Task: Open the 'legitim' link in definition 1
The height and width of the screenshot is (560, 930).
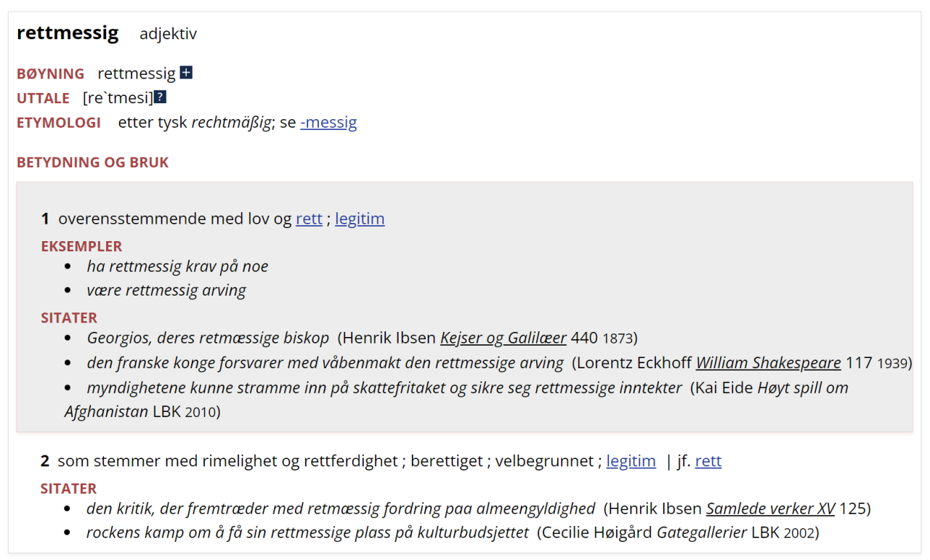Action: tap(360, 219)
